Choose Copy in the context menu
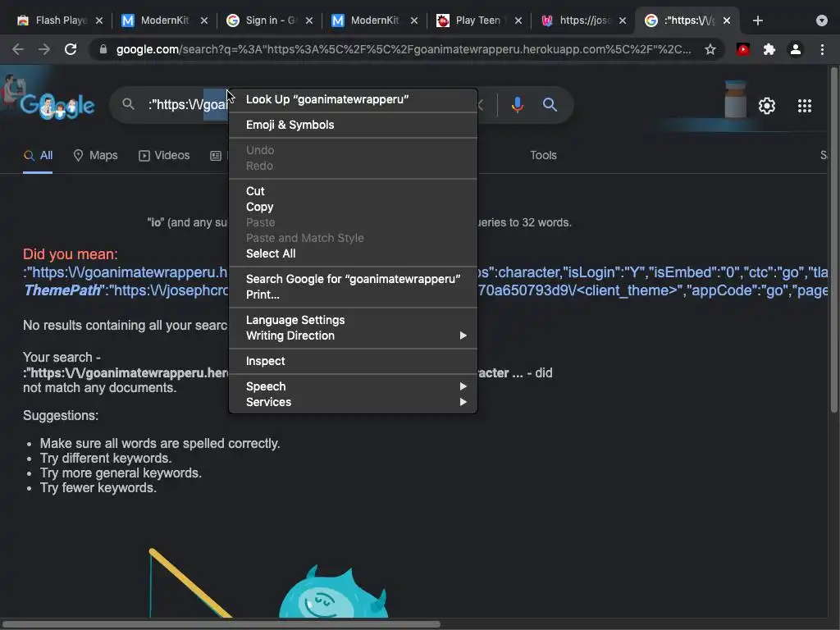 pos(353,207)
